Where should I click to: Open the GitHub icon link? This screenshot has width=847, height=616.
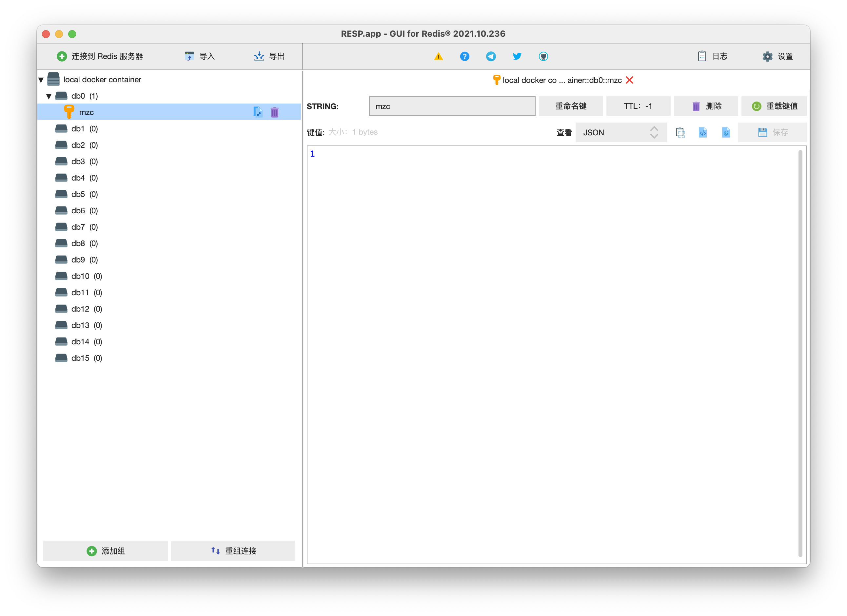point(543,56)
